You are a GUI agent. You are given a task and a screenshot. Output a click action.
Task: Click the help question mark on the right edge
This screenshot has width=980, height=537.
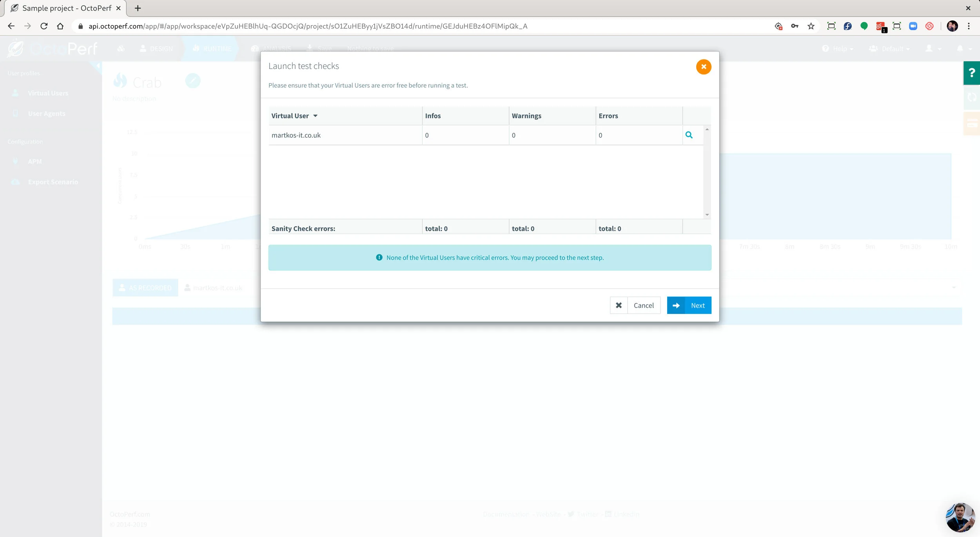pos(972,73)
